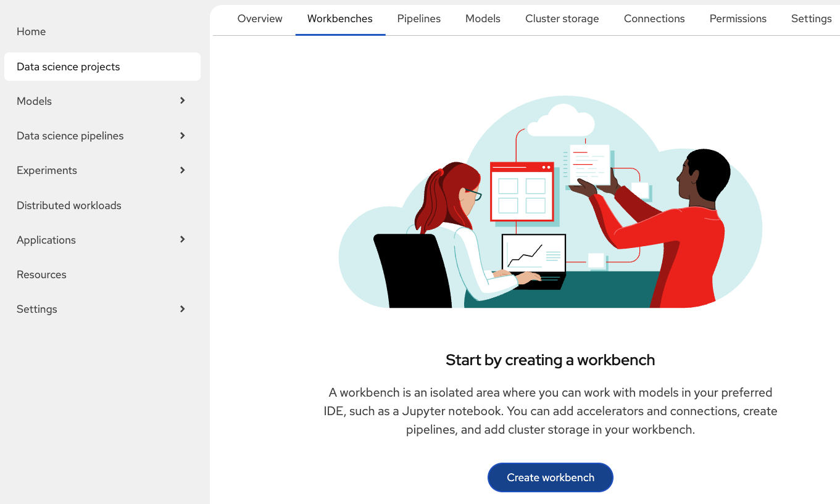Expand the Experiments sidebar section chevron
840x504 pixels.
182,170
